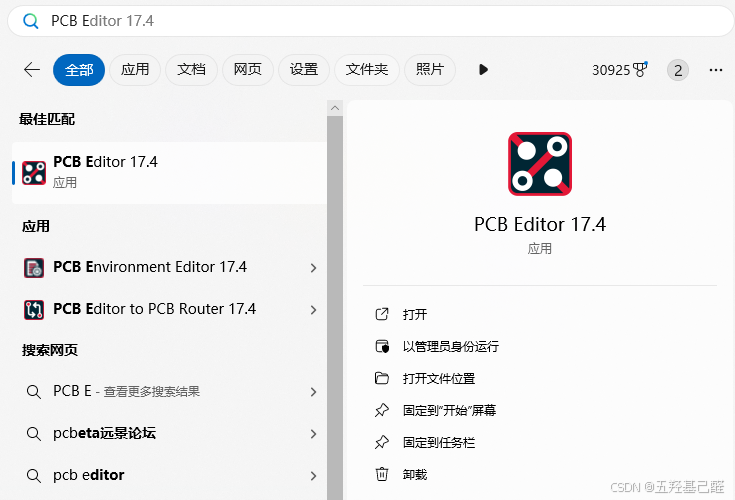Viewport: 735px width, 500px height.
Task: Open PCB Editor 17.4 via 打开
Action: pos(415,314)
